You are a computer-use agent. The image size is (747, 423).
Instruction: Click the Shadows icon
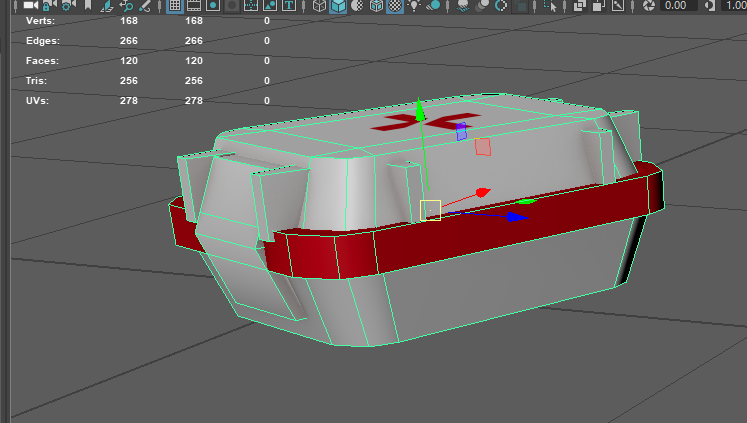tap(433, 5)
